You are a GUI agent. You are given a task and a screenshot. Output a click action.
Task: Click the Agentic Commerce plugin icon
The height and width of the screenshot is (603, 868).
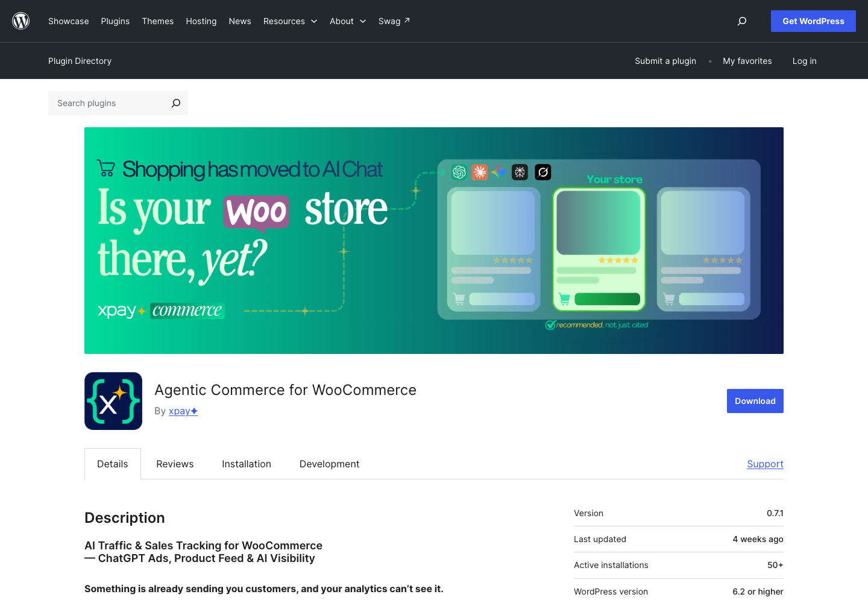click(x=113, y=401)
